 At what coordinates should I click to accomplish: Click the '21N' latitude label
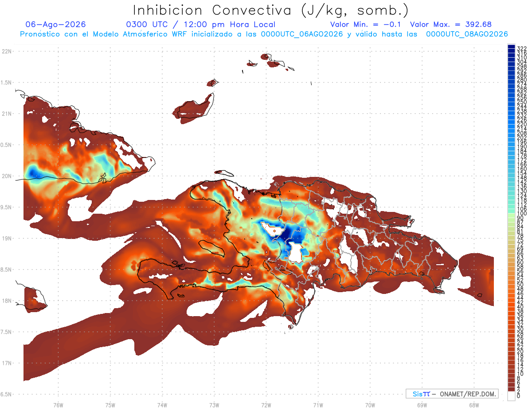[x=7, y=114]
